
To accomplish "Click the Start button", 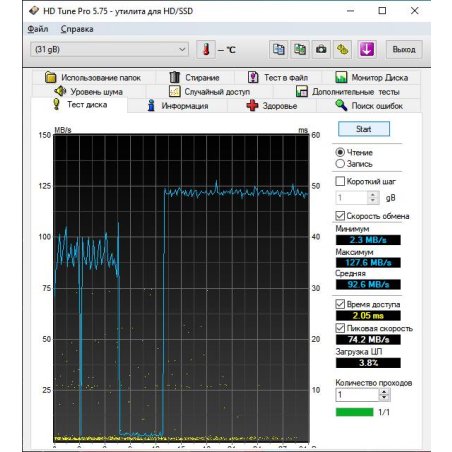I will point(364,129).
